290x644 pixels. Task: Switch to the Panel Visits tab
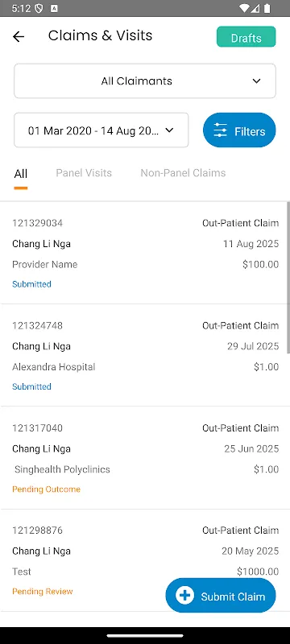click(84, 173)
